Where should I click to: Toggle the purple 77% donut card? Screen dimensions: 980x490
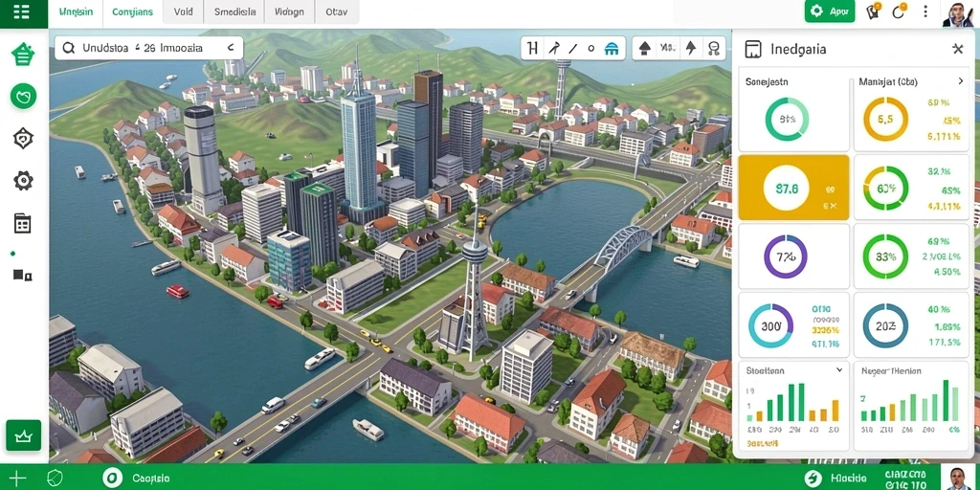click(793, 256)
